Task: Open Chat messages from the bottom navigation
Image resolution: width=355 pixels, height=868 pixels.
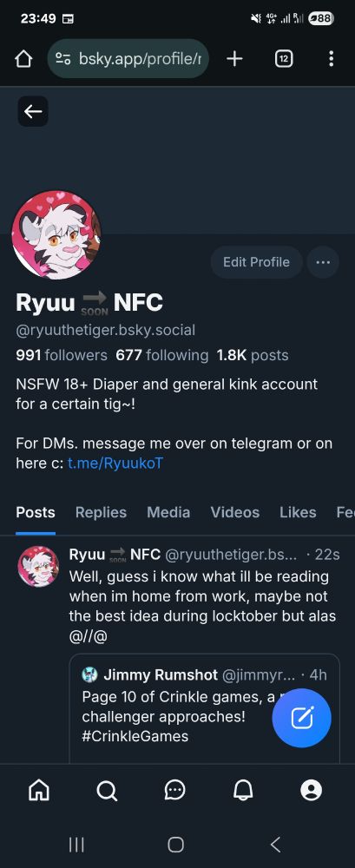Action: (x=175, y=790)
